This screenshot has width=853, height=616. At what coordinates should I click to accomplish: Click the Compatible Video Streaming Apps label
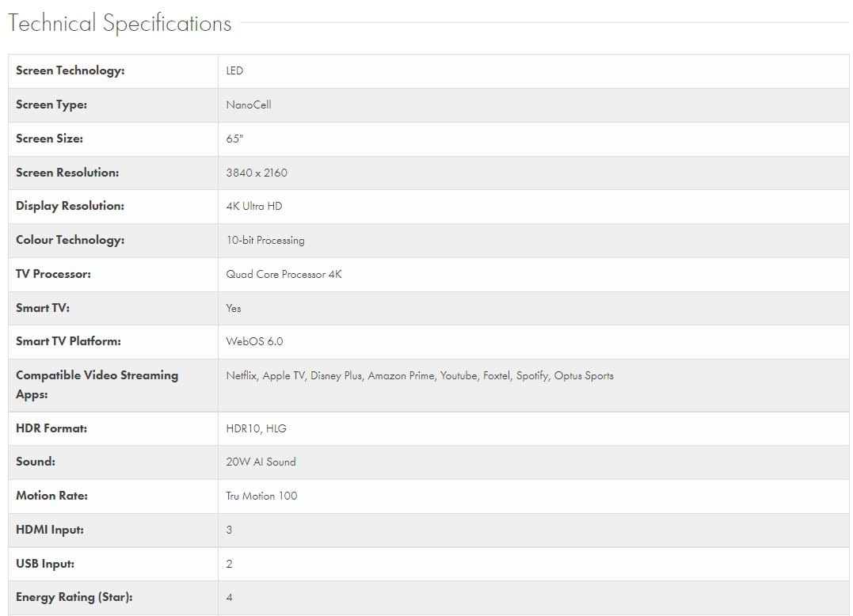point(97,384)
